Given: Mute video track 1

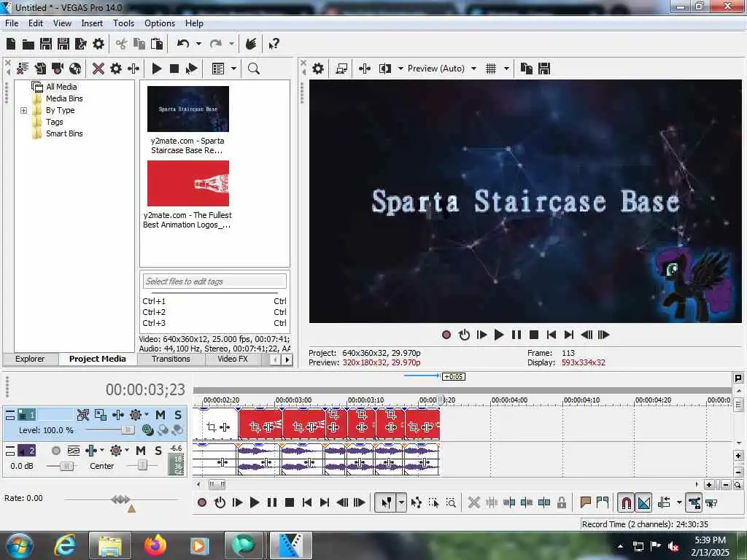Looking at the screenshot, I should click(160, 415).
